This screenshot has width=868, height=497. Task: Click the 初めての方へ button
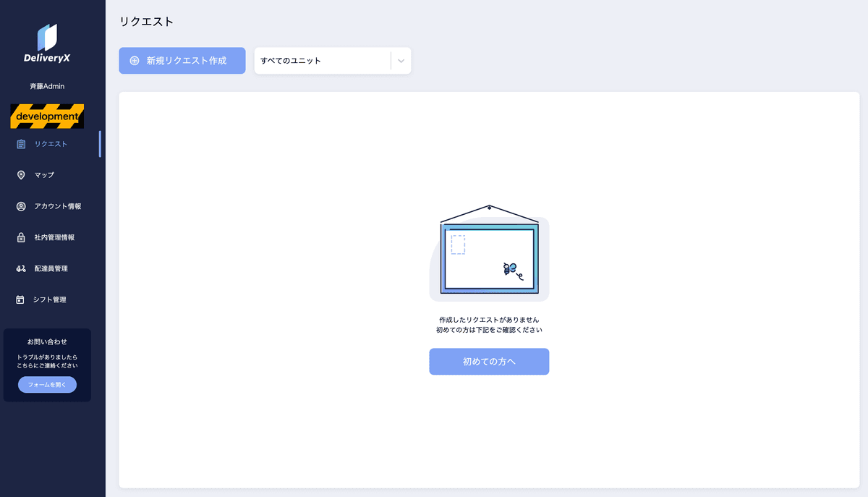[x=489, y=362]
